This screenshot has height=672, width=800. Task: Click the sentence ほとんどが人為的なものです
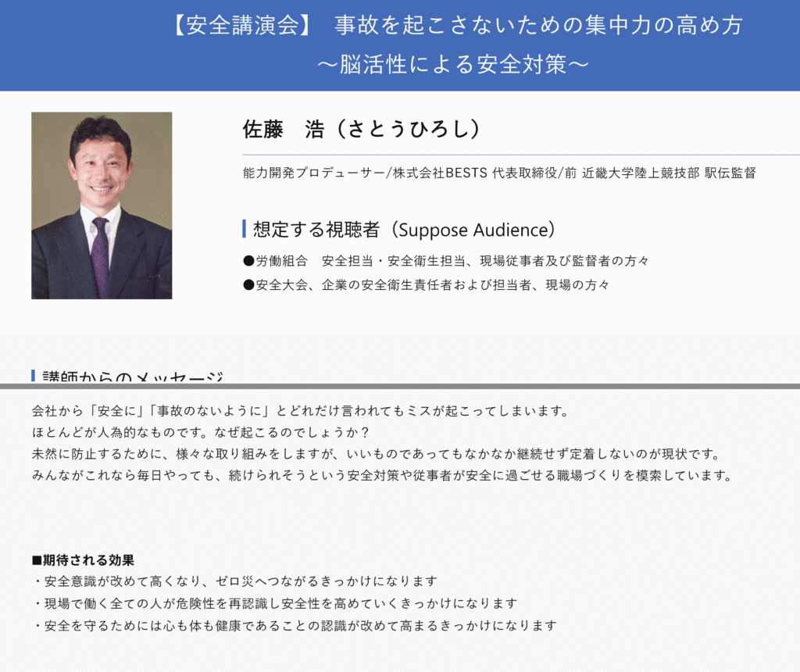[x=120, y=432]
